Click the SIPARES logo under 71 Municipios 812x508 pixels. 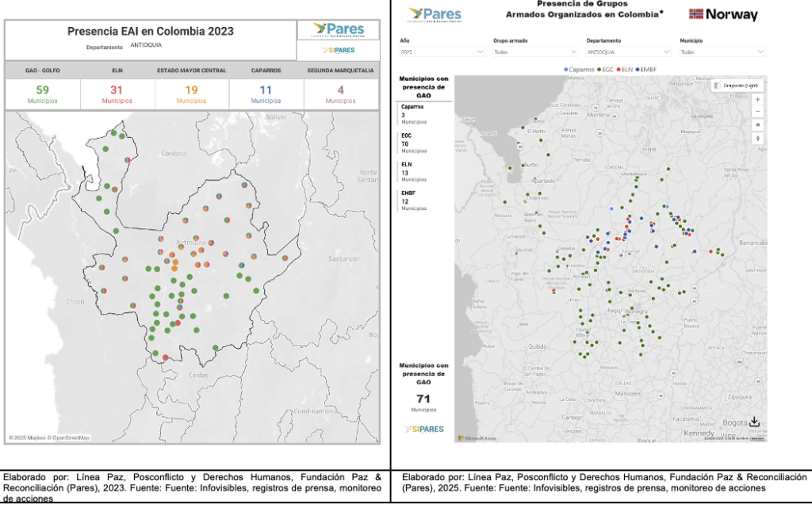(423, 430)
